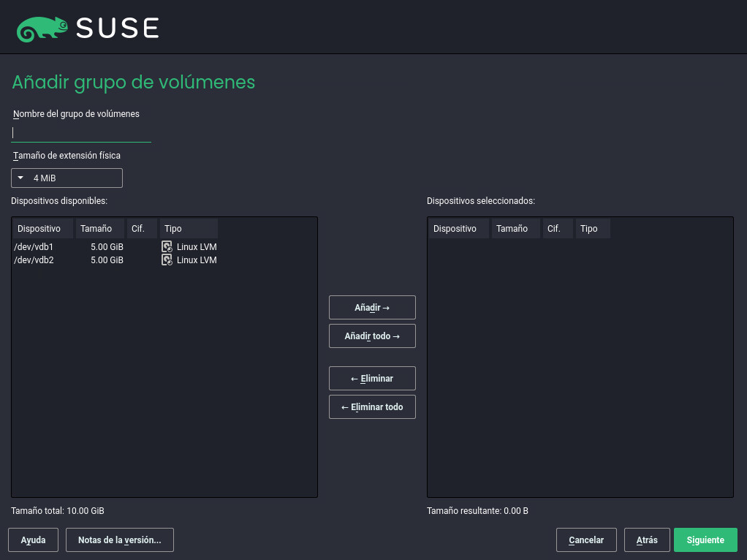Click the Cif. header in selected devices
Viewport: 747px width, 560px height.
tap(557, 229)
